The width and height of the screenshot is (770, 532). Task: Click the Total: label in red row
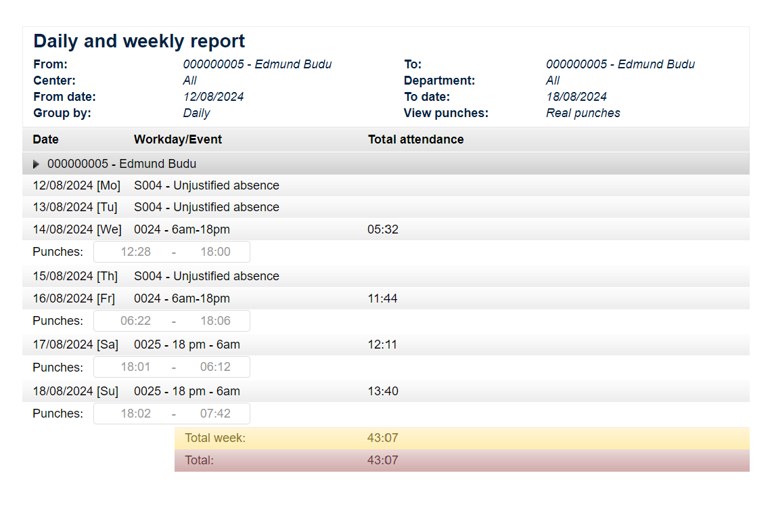200,461
